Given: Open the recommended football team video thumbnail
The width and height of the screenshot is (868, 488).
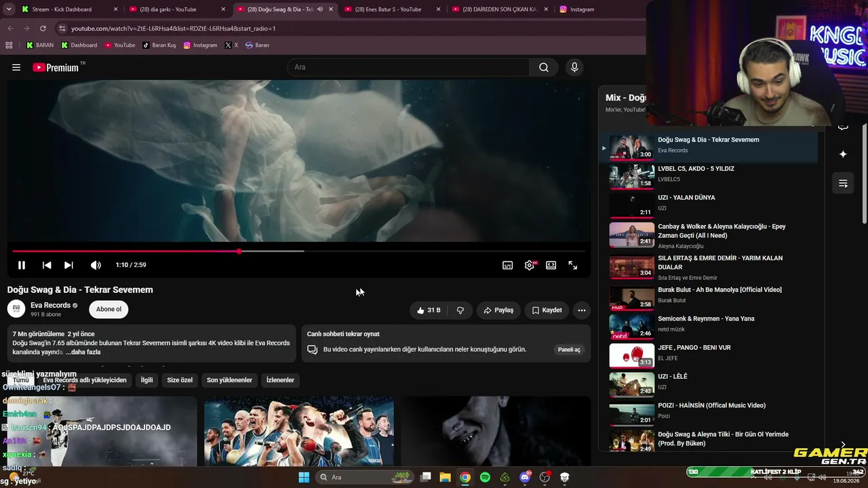Looking at the screenshot, I should coord(299,431).
